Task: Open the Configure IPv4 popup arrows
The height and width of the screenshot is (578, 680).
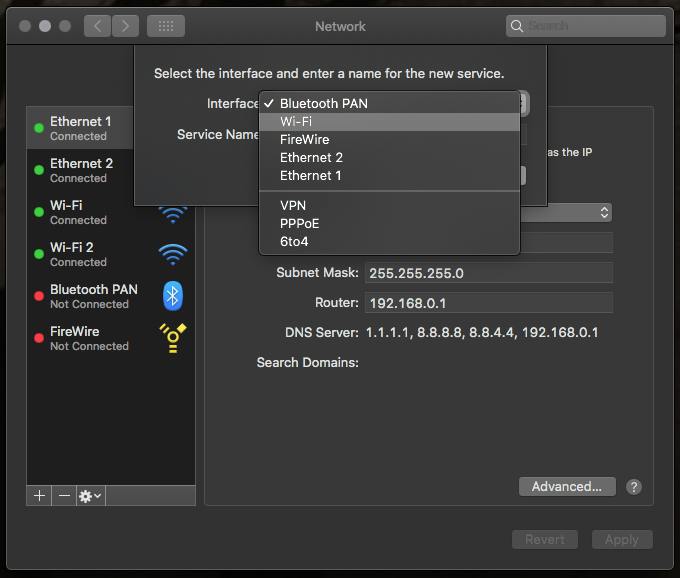Action: (x=604, y=212)
